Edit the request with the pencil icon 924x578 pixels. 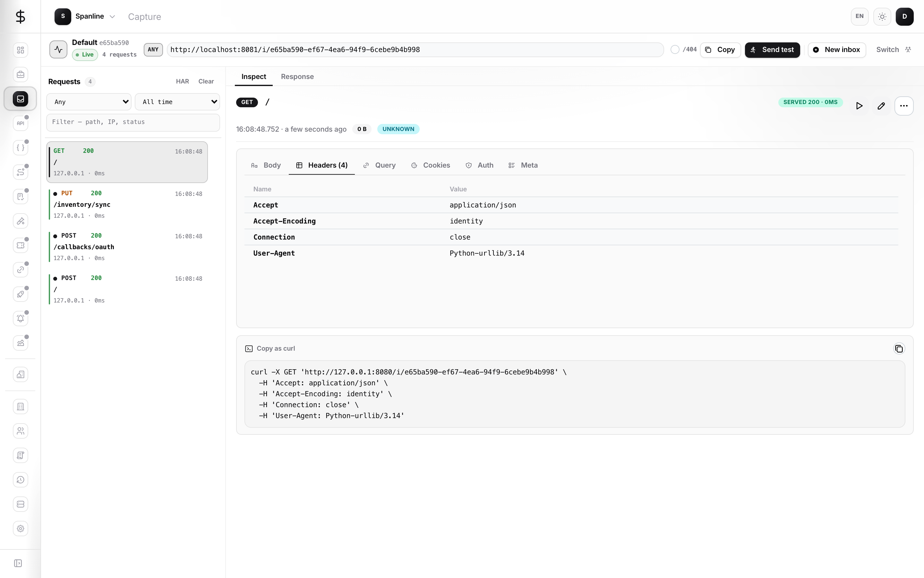pyautogui.click(x=881, y=106)
